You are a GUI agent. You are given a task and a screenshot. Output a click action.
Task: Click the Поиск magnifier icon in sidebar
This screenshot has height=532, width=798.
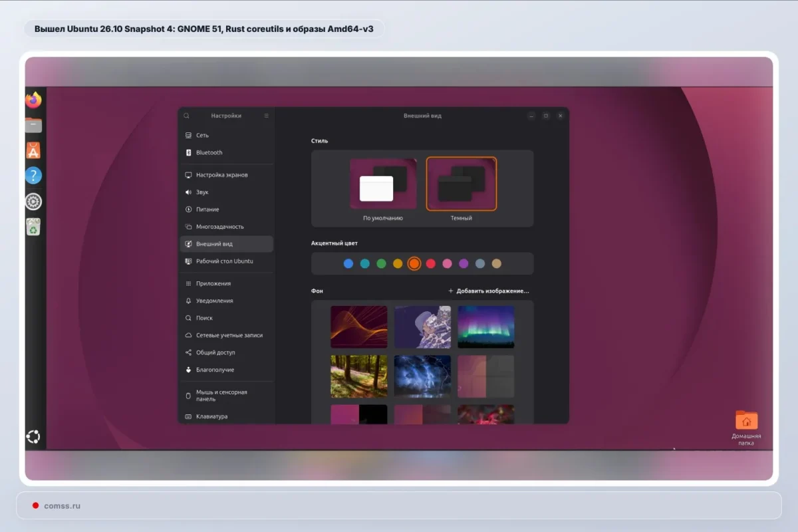click(x=188, y=318)
